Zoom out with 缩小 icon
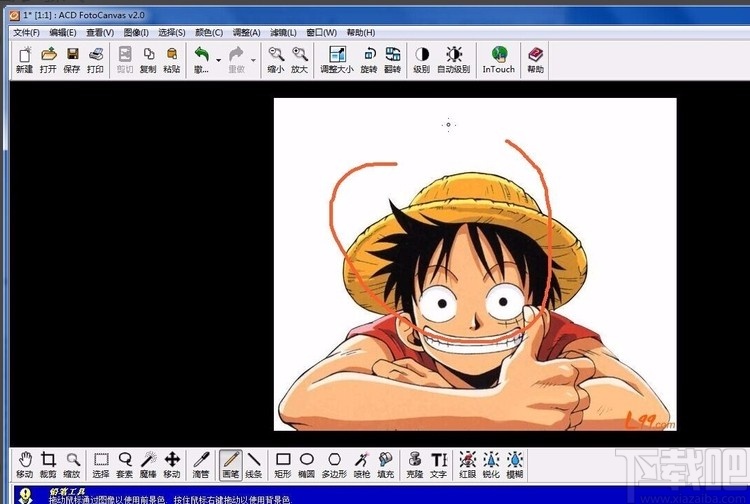Viewport: 750px width, 504px height. [276, 60]
